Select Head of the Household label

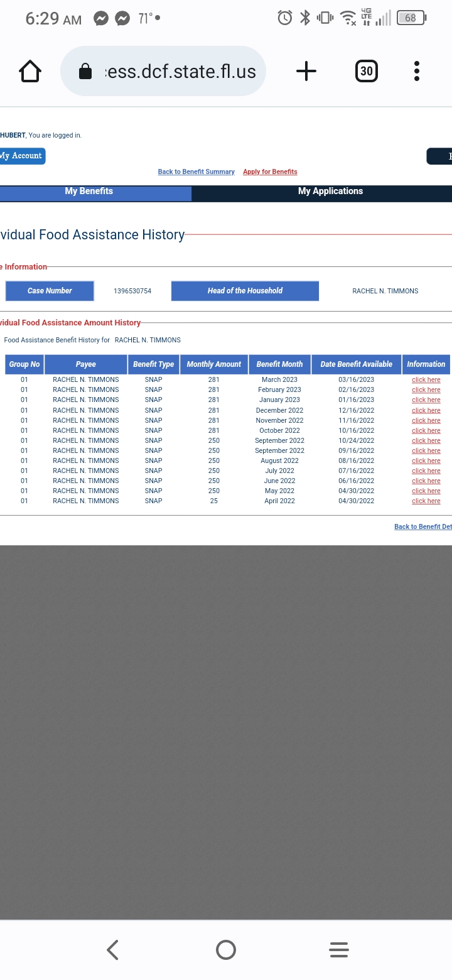pos(245,291)
